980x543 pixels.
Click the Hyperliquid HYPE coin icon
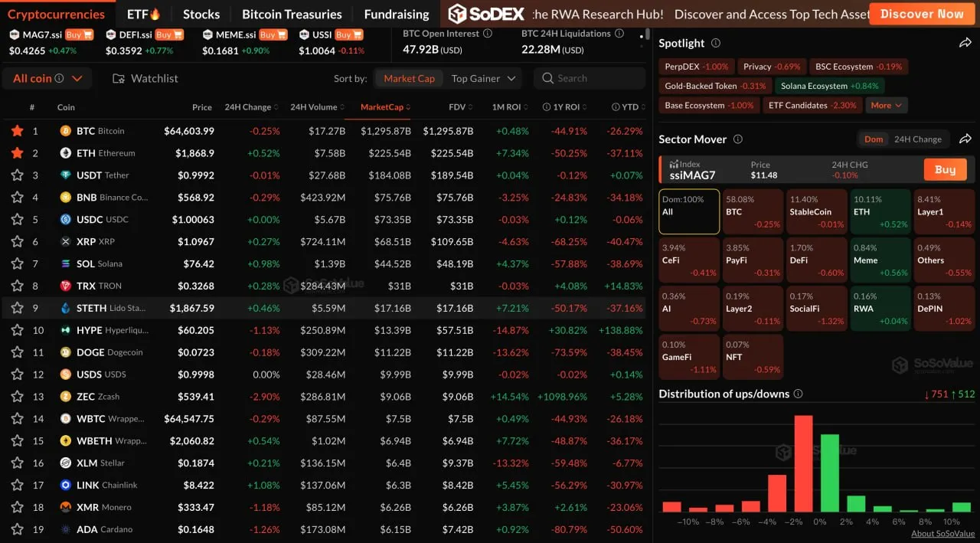[66, 331]
